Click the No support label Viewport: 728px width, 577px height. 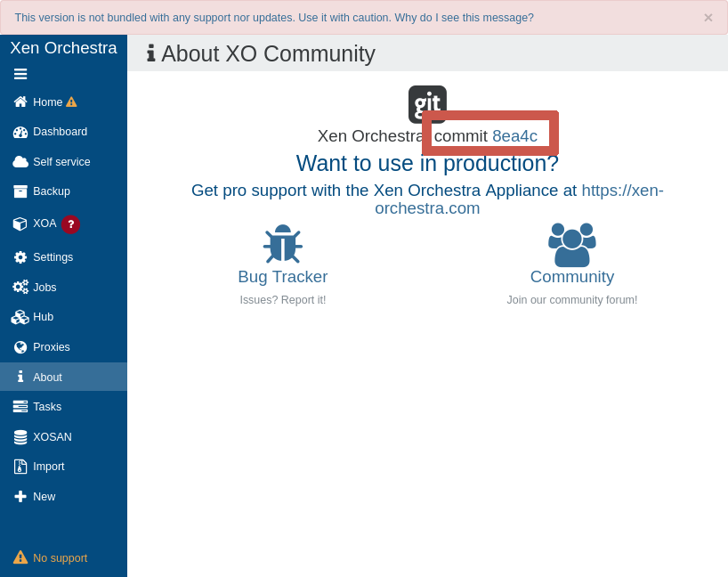(61, 558)
